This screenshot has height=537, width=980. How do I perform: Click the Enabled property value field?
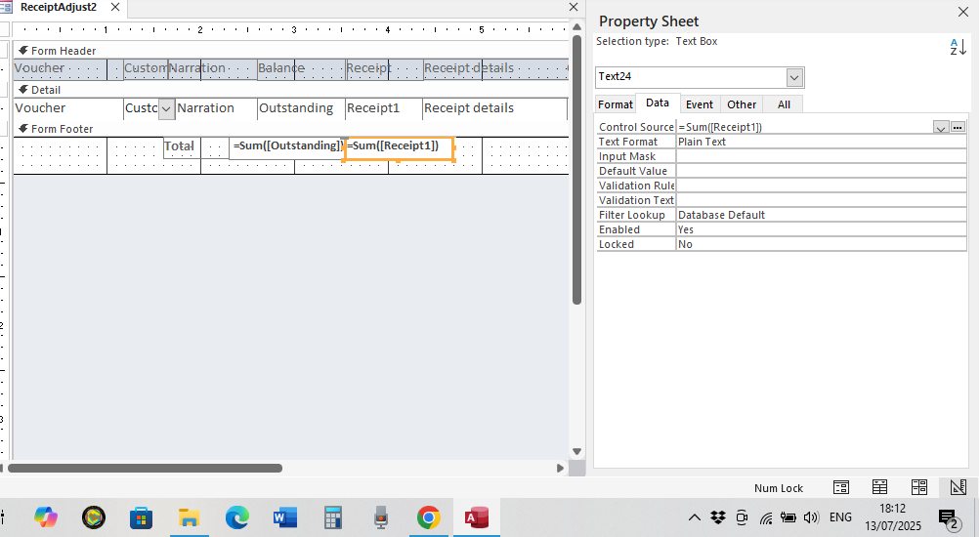(x=821, y=229)
